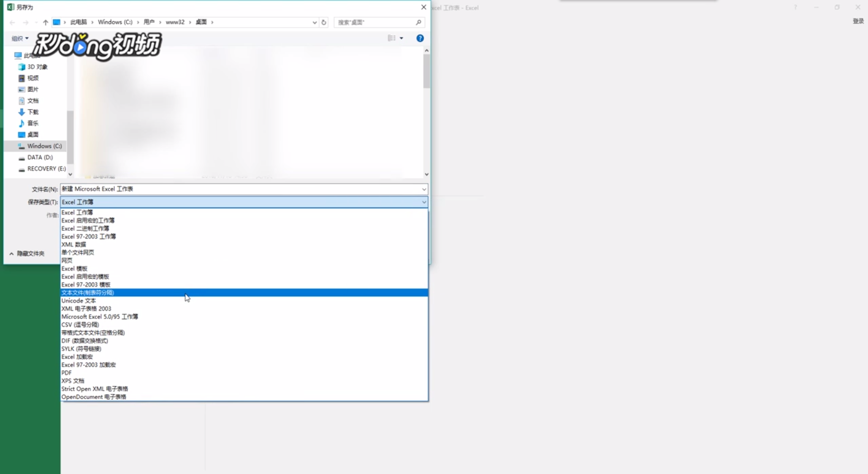Open the filename history dropdown arrow

(424, 189)
